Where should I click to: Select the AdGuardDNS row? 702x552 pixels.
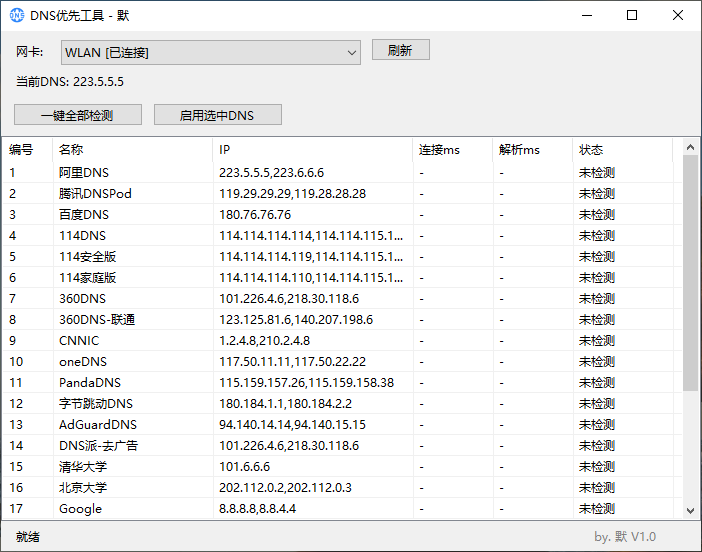point(342,425)
